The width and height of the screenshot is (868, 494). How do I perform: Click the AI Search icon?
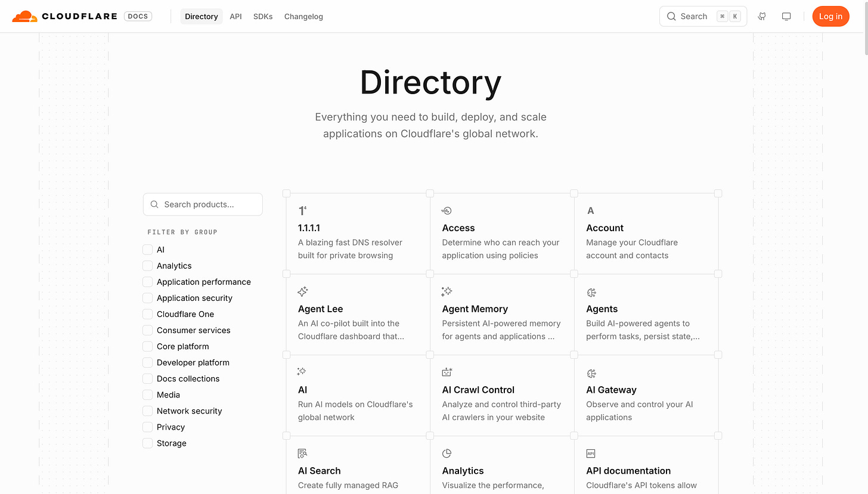tap(303, 453)
